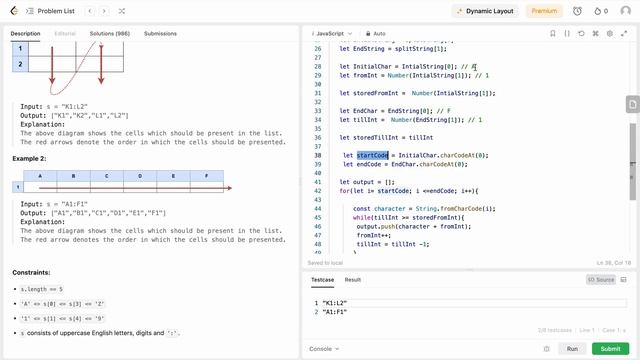Click the bookmark code icon
Viewport: 640px width, 360px height.
click(x=553, y=33)
